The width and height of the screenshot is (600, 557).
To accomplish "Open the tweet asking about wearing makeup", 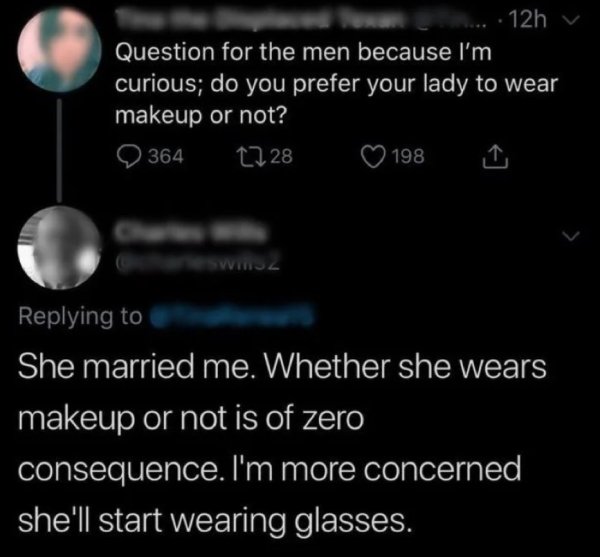I will tap(337, 84).
